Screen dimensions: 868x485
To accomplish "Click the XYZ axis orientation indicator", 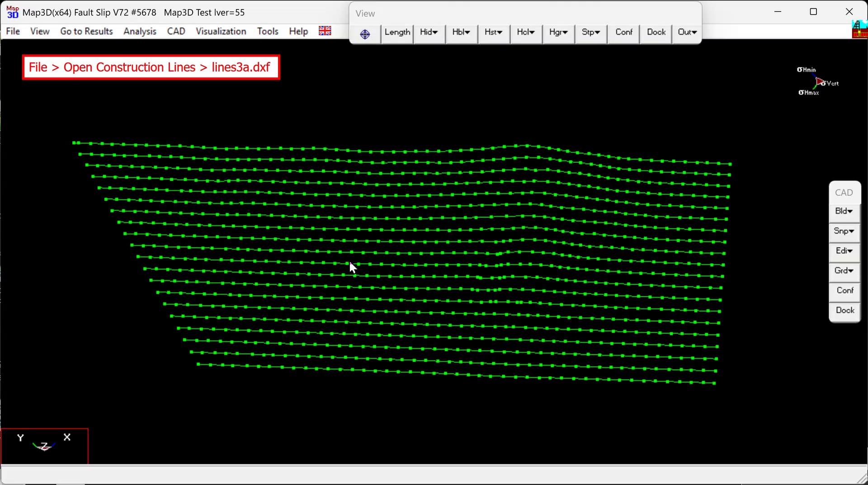I will [x=44, y=446].
